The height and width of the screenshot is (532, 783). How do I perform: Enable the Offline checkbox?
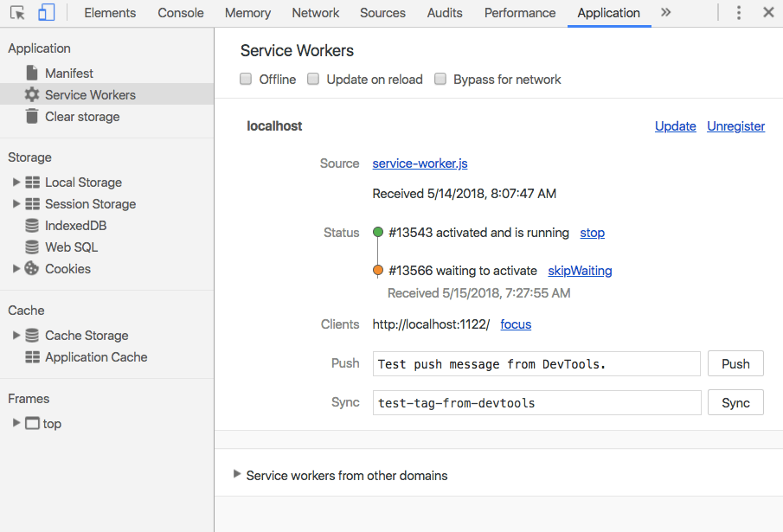click(246, 79)
